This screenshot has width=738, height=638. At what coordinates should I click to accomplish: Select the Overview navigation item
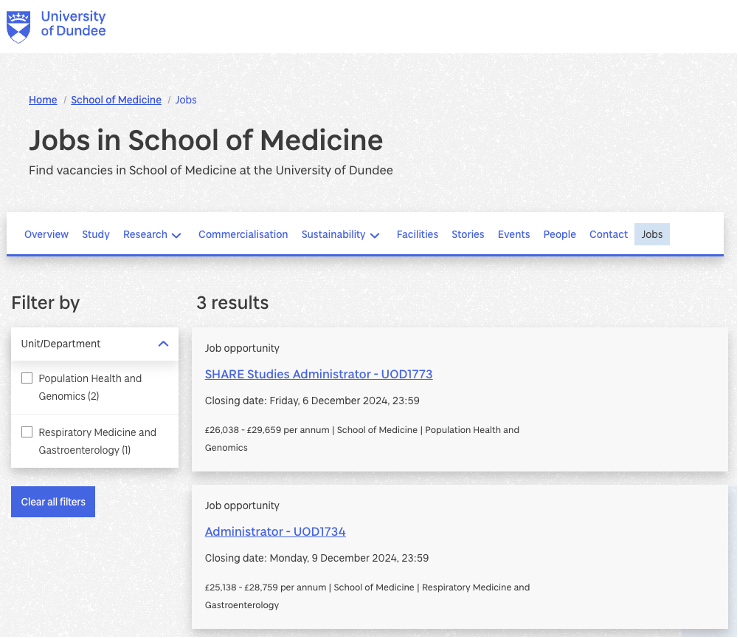tap(46, 235)
